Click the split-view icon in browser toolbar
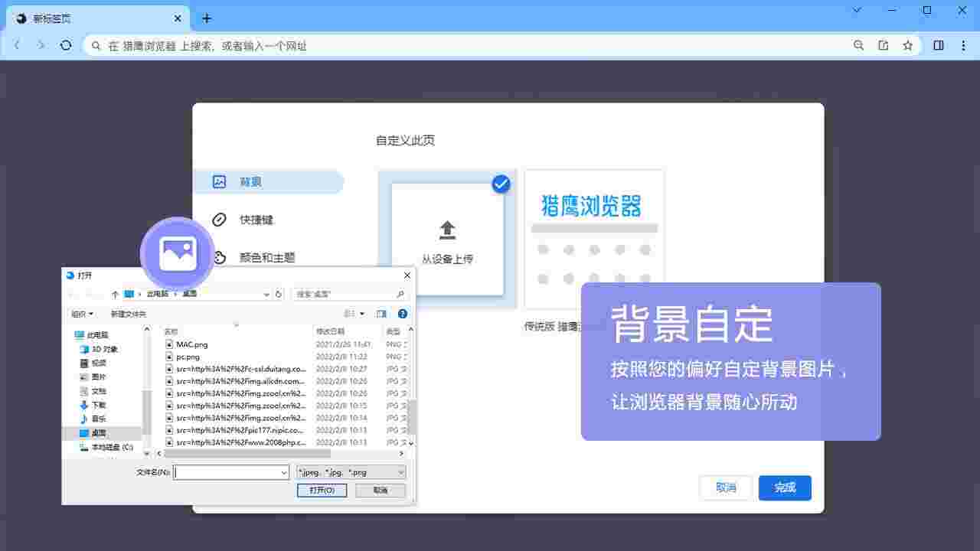The width and height of the screenshot is (980, 551). 938,45
